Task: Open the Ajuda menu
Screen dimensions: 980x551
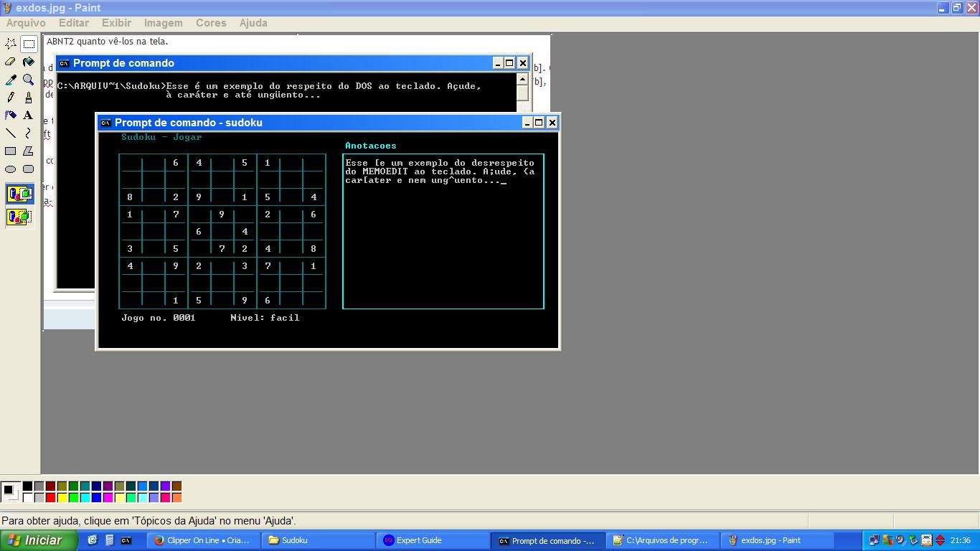Action: tap(253, 23)
